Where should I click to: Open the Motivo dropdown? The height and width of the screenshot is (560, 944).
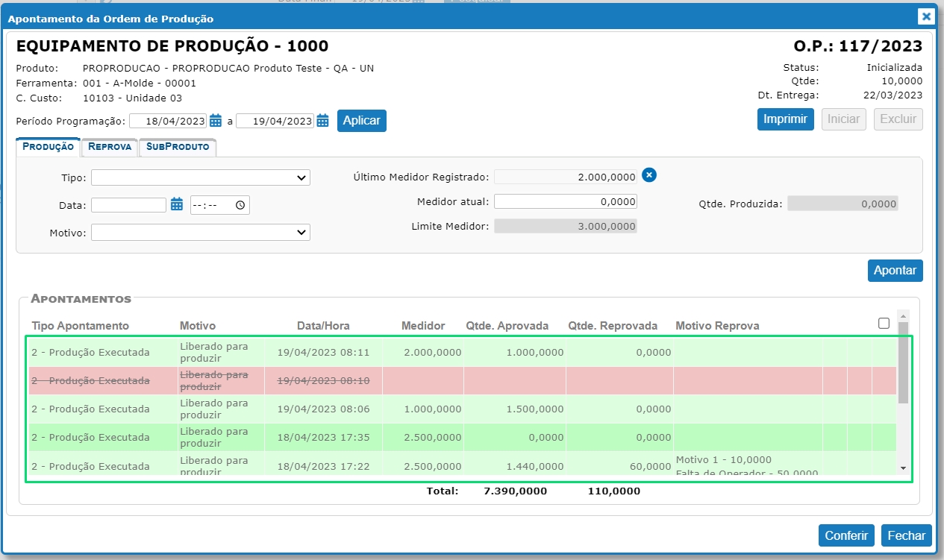[x=201, y=233]
